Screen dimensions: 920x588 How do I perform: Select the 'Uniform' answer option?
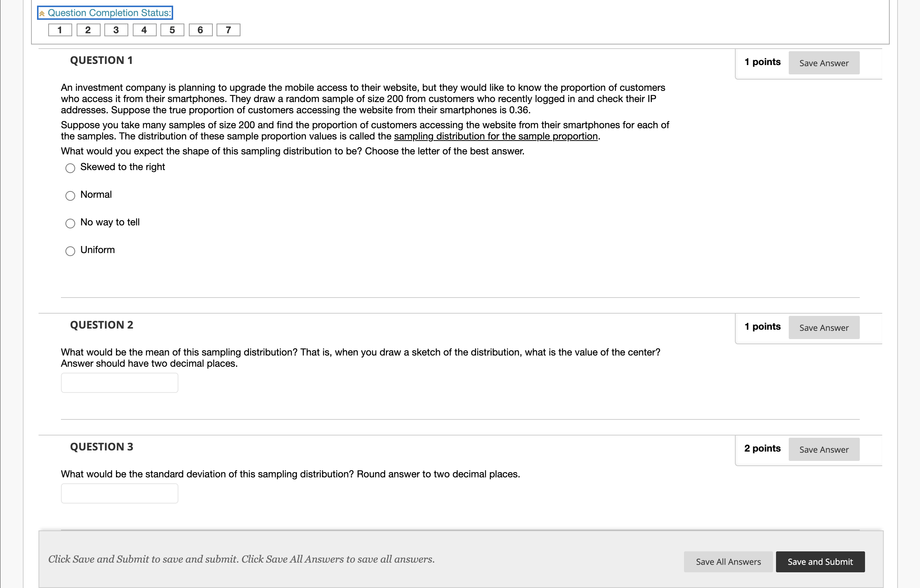tap(70, 251)
